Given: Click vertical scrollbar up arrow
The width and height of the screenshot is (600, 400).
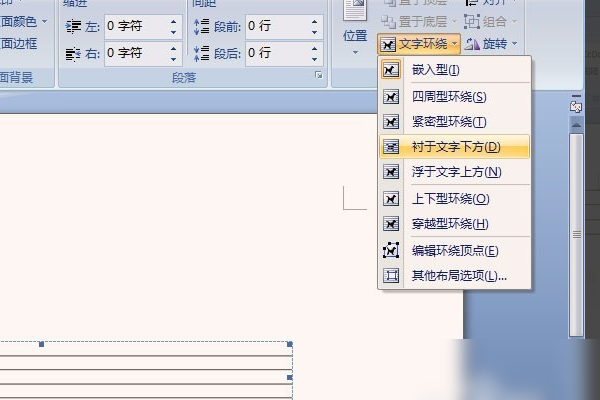Looking at the screenshot, I should (x=576, y=124).
